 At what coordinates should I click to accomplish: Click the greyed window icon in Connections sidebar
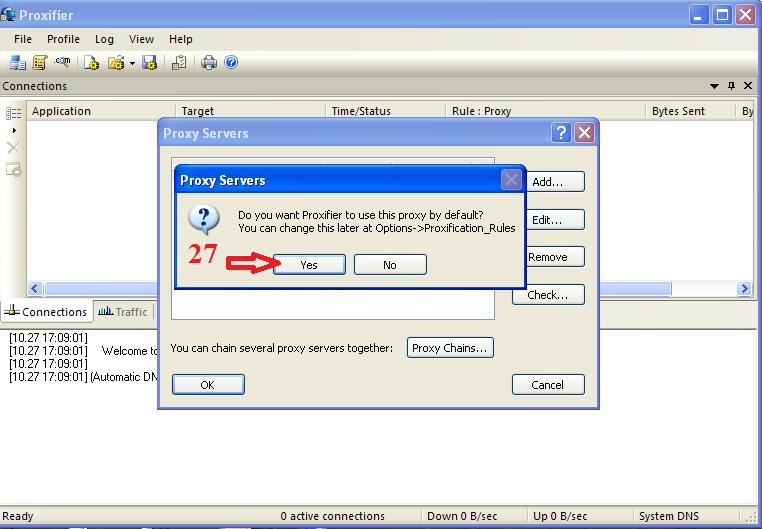point(13,169)
